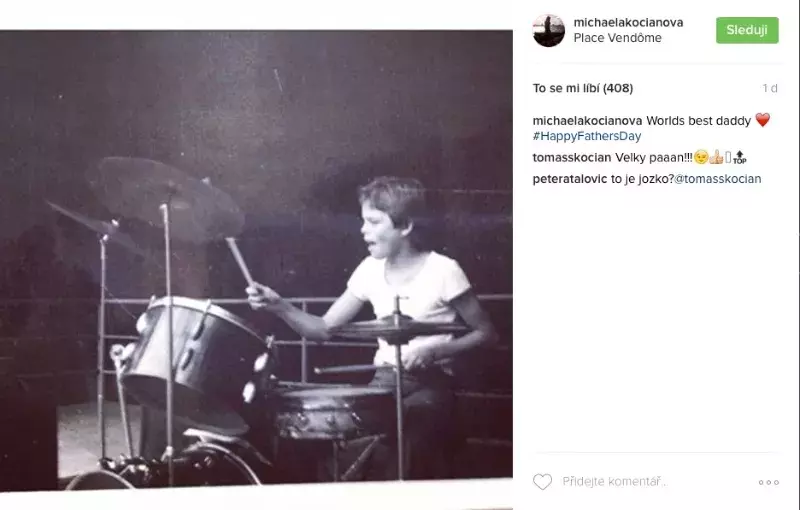Open tomasskocian commenter profile

[x=572, y=158]
